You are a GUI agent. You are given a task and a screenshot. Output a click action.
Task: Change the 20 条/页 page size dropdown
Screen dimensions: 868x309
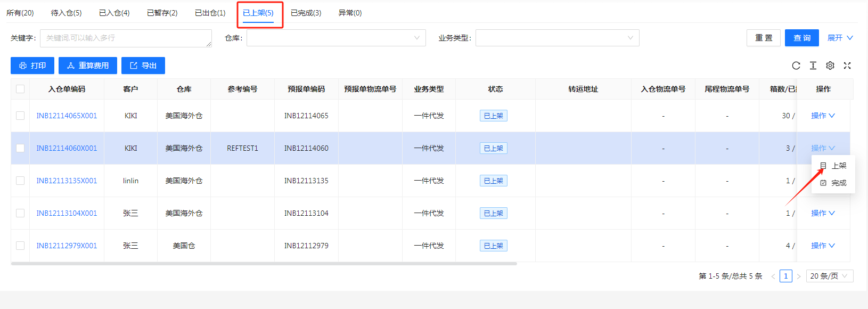coord(830,276)
